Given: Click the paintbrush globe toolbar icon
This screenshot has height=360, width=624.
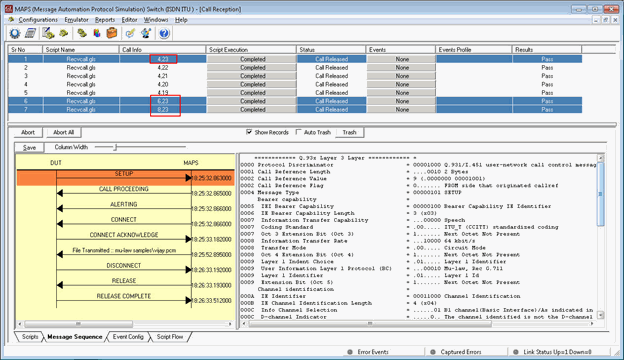Looking at the screenshot, I should pos(146,33).
